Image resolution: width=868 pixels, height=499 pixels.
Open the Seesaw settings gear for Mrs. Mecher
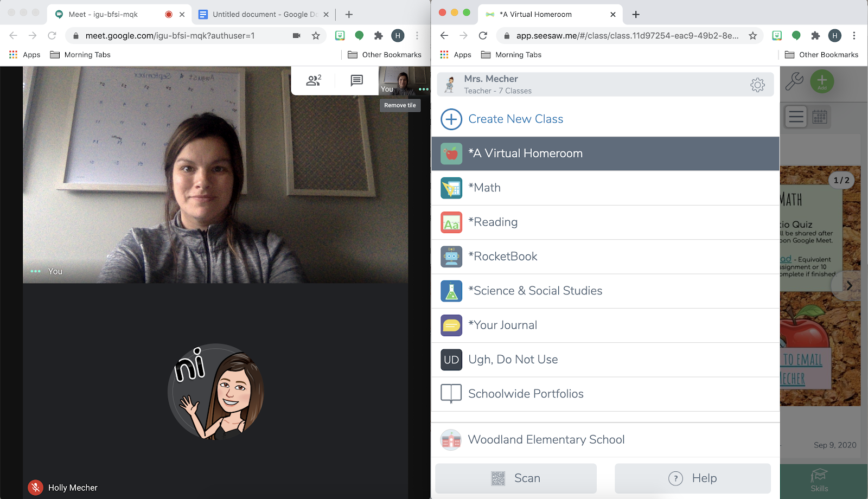click(758, 85)
